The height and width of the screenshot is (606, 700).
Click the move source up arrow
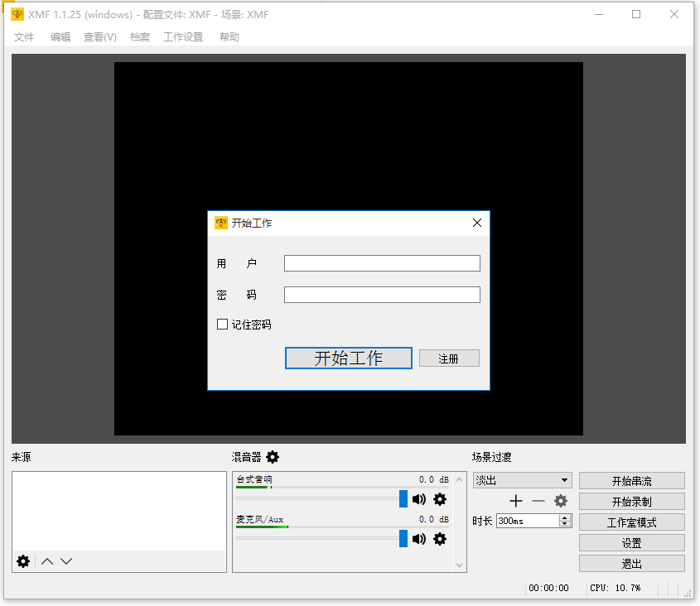(x=47, y=561)
